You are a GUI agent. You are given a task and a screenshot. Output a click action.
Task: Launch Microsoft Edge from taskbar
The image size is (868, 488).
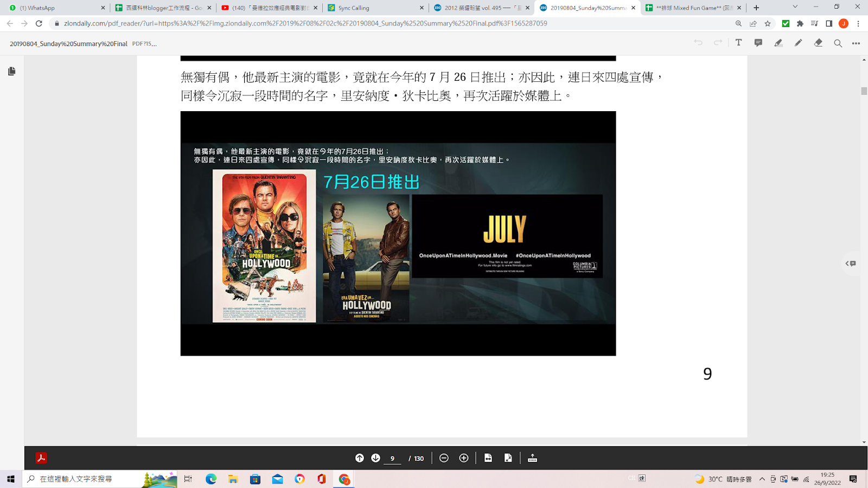tap(211, 479)
